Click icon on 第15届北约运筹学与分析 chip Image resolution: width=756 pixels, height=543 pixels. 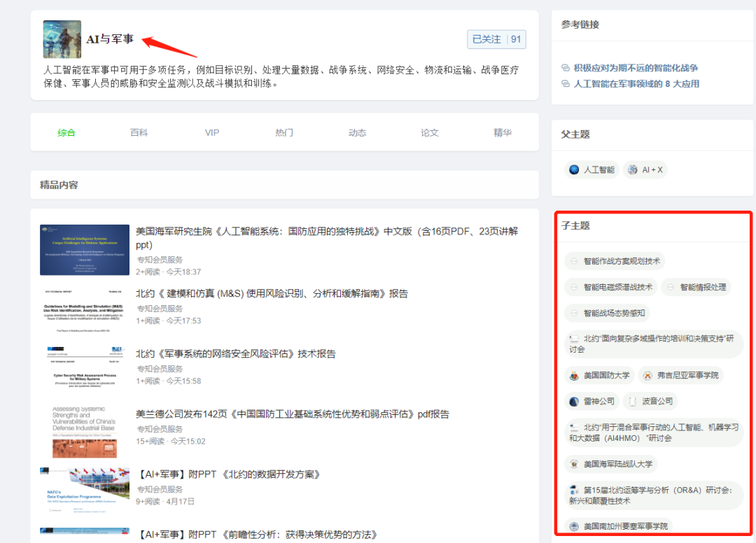(x=574, y=490)
